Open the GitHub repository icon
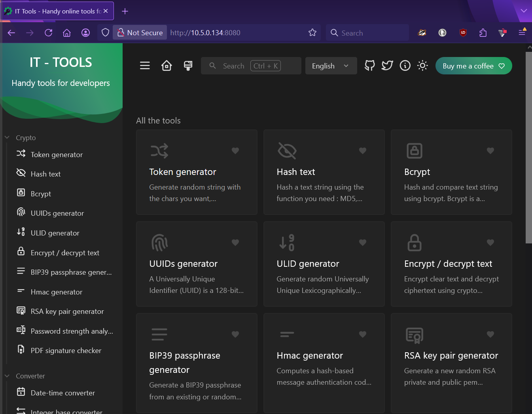Image resolution: width=532 pixels, height=414 pixels. [x=369, y=66]
